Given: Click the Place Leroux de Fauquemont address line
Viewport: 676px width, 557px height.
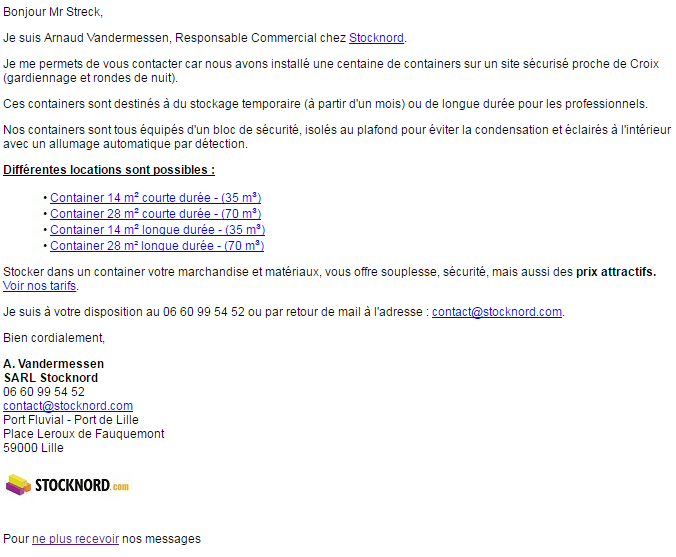Looking at the screenshot, I should [84, 433].
